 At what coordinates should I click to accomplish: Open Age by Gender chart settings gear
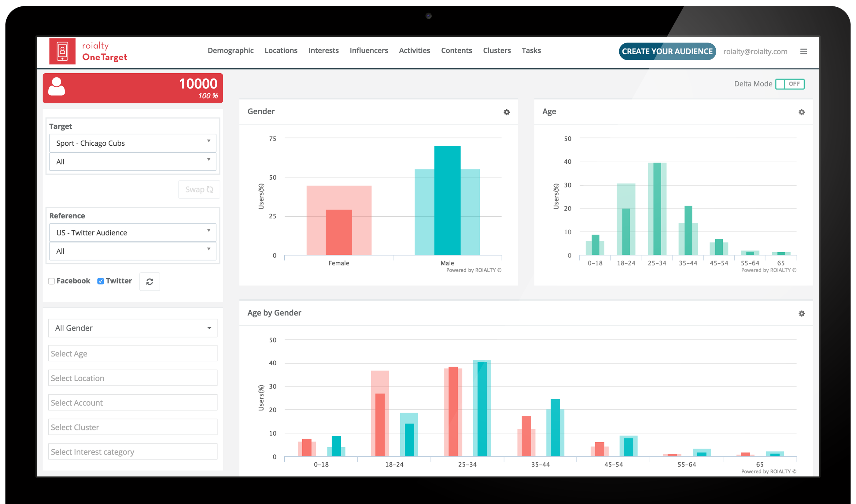pos(801,313)
